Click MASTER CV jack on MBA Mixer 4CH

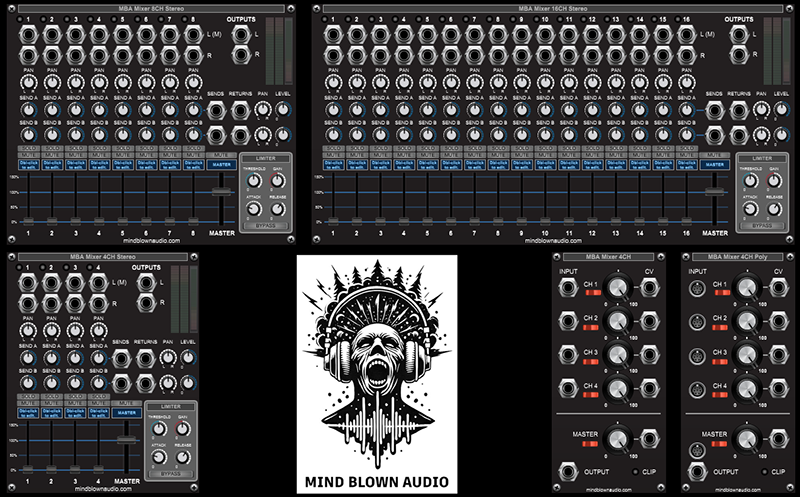click(x=649, y=439)
